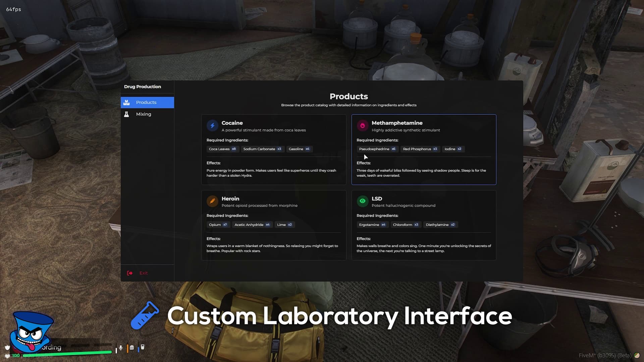Click the Ergotamine ingredient chip

tap(372, 225)
